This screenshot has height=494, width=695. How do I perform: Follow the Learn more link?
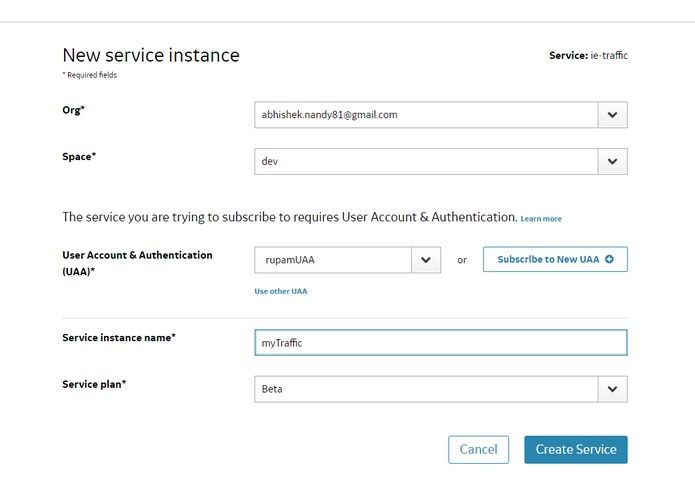541,219
